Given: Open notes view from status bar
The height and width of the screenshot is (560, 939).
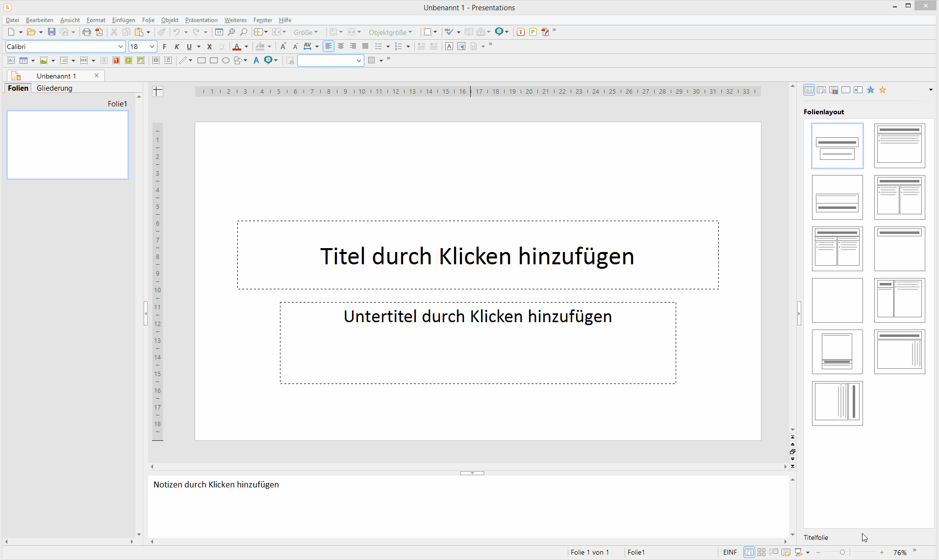Looking at the screenshot, I should click(x=786, y=552).
